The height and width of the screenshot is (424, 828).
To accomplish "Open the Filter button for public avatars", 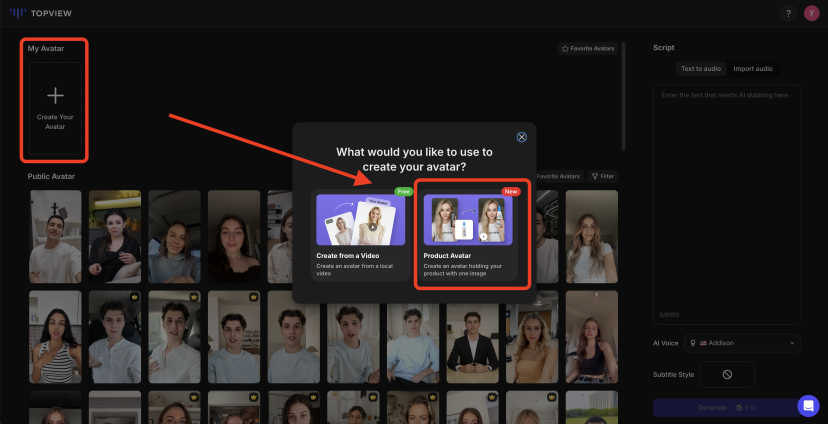I will (603, 176).
